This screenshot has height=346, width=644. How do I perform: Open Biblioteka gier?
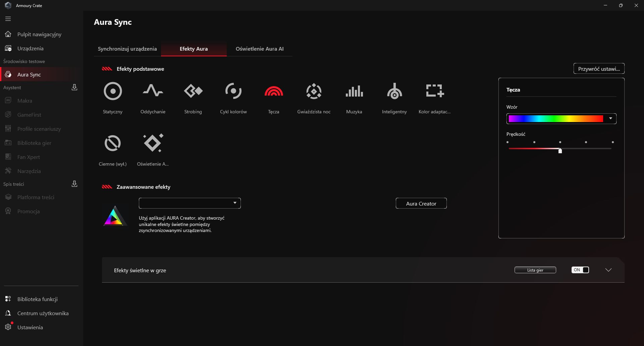tap(42, 143)
